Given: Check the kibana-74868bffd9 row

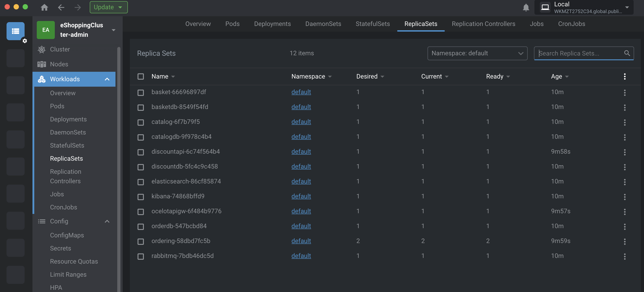Looking at the screenshot, I should 140,197.
